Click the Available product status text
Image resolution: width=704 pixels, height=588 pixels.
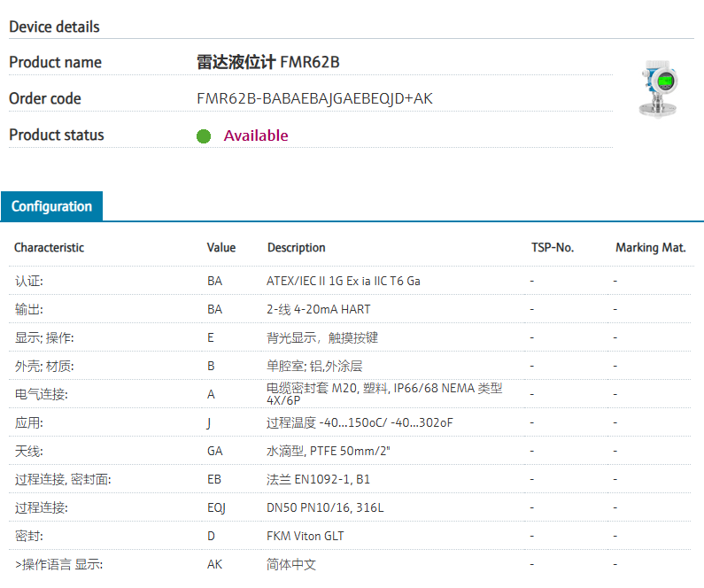(x=255, y=135)
